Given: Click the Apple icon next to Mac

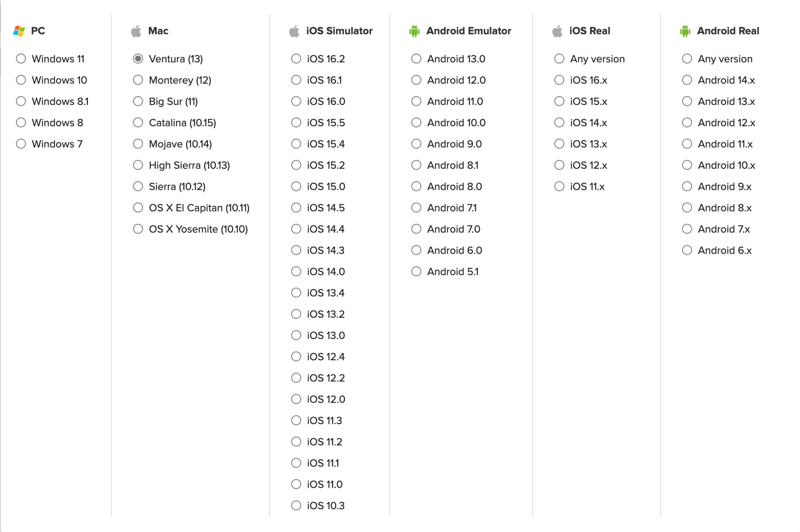Looking at the screenshot, I should [x=136, y=31].
